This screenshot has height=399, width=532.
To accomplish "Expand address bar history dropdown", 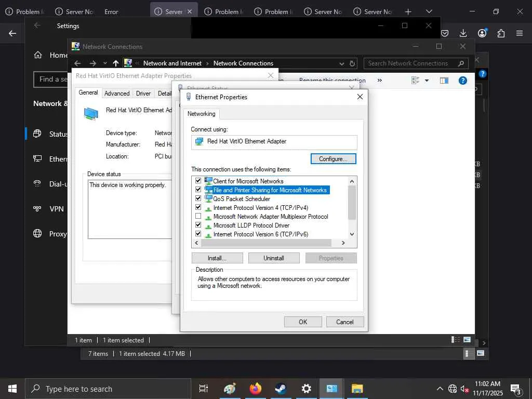I will [341, 64].
